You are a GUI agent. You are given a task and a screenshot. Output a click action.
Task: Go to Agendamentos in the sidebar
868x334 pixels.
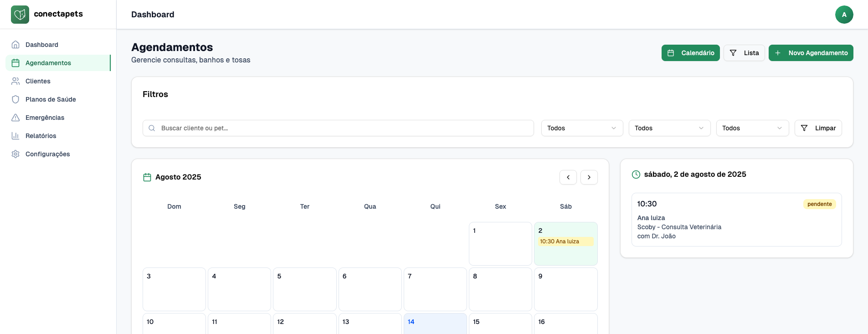48,63
